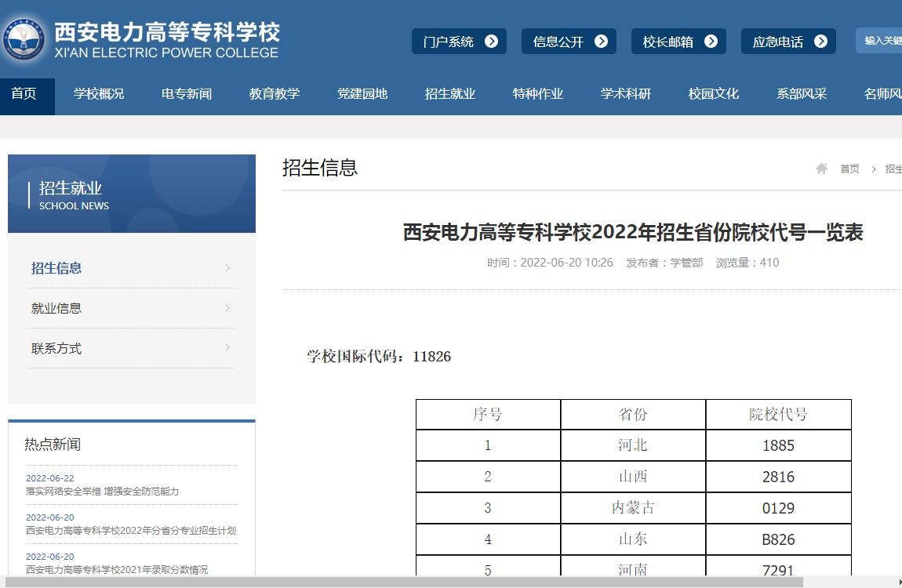Open the 教育教学 menu item
The image size is (902, 588).
tap(275, 94)
